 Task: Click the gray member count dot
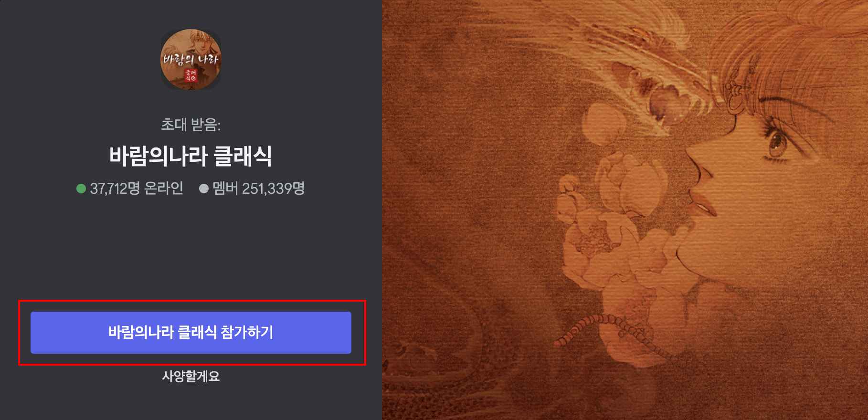point(204,189)
